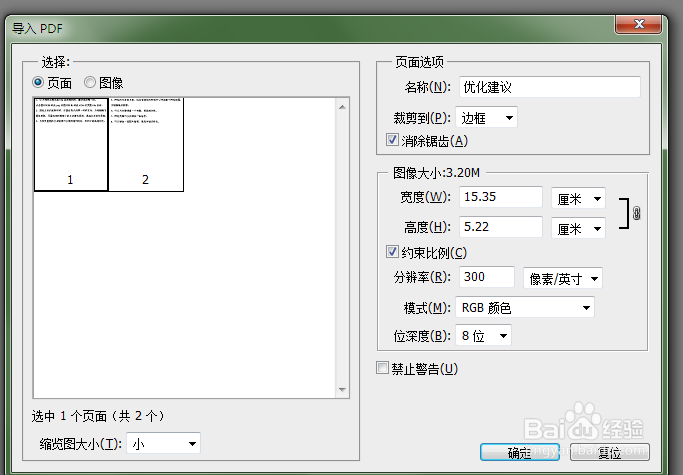The width and height of the screenshot is (683, 475).
Task: Click the 图像大小:3.20M label
Action: 436,173
